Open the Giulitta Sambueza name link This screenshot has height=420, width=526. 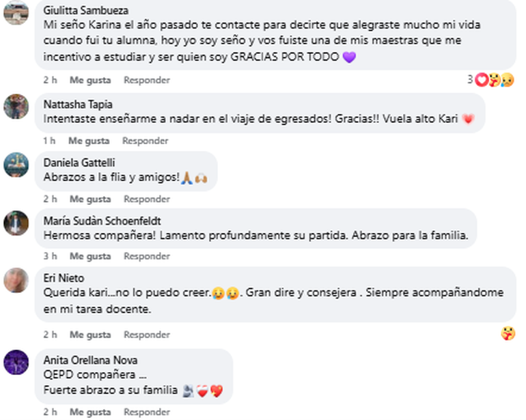[x=85, y=11]
